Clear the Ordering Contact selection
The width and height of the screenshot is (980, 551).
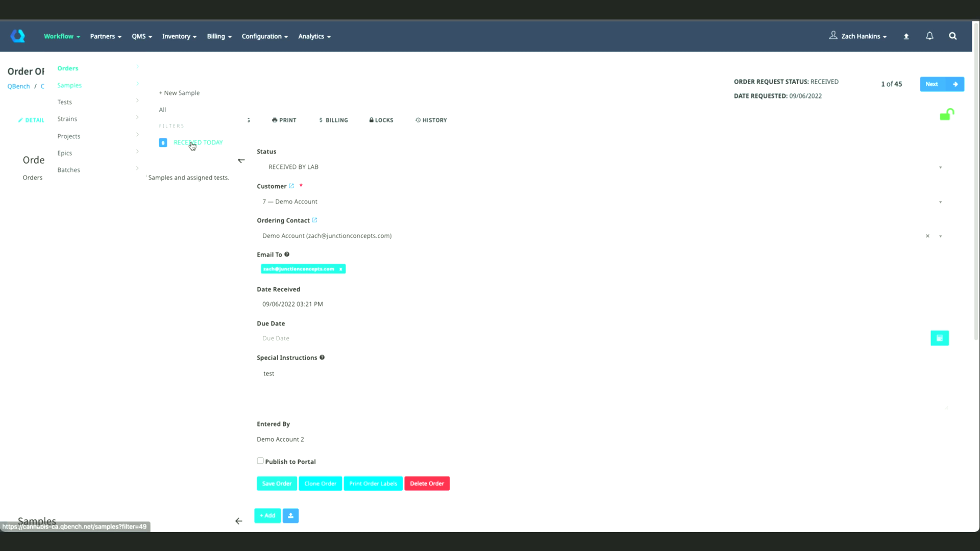point(927,236)
